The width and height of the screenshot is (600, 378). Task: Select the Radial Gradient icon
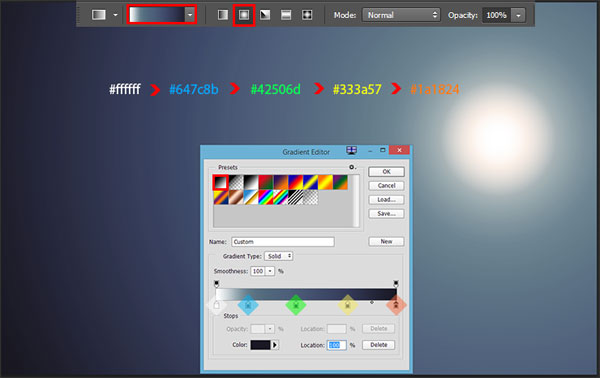click(244, 15)
